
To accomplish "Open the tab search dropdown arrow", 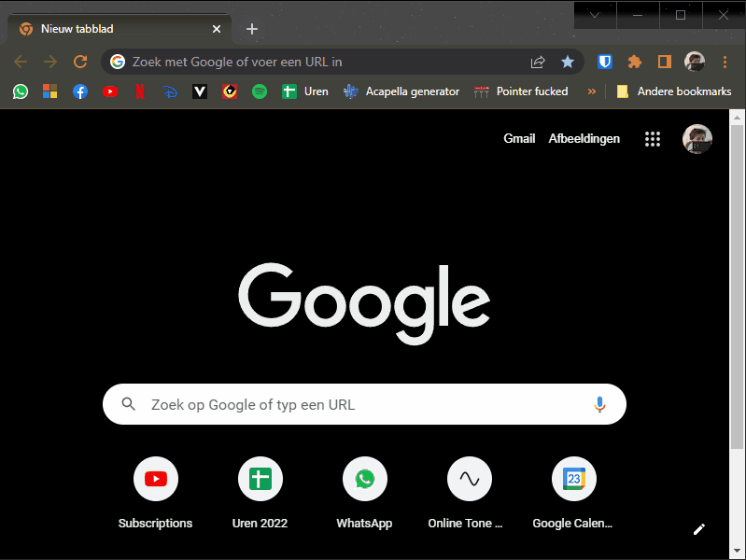I will click(x=595, y=15).
